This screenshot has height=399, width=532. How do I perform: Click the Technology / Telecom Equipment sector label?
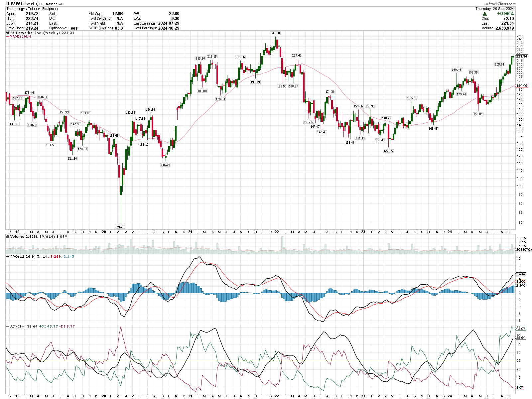point(33,9)
